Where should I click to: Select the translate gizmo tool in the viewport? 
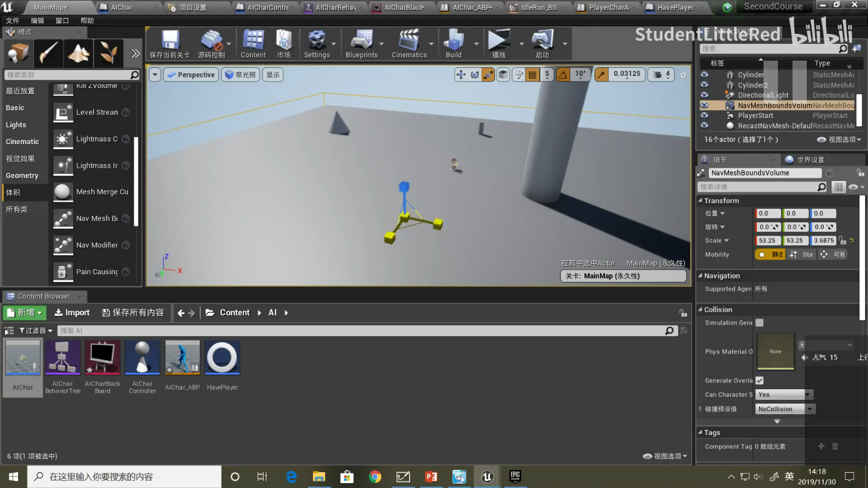point(461,75)
